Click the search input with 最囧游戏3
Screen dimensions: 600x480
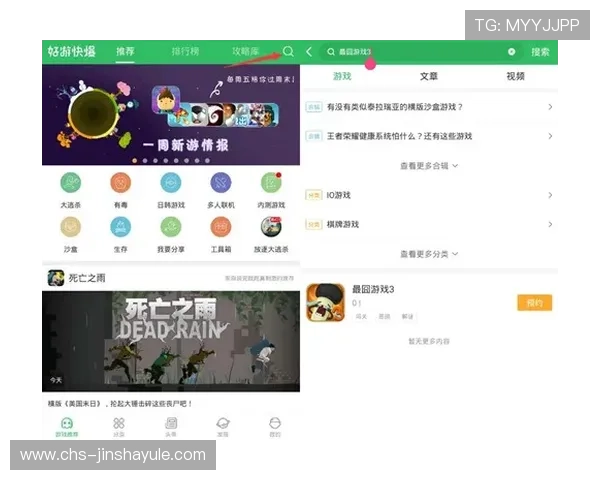coord(419,52)
